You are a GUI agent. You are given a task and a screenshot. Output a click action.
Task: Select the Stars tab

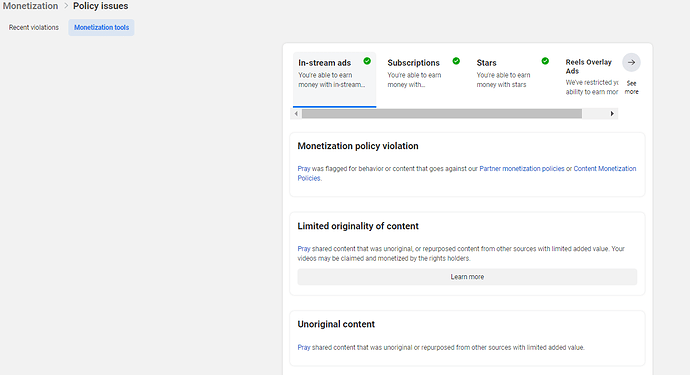pyautogui.click(x=512, y=79)
